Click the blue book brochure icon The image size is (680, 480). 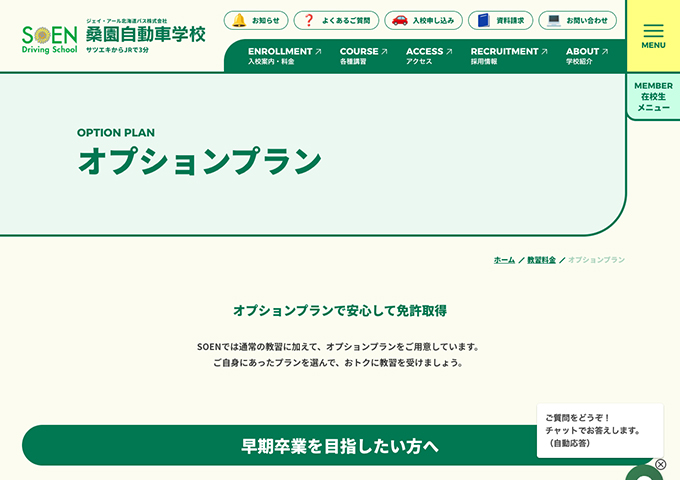[x=484, y=20]
